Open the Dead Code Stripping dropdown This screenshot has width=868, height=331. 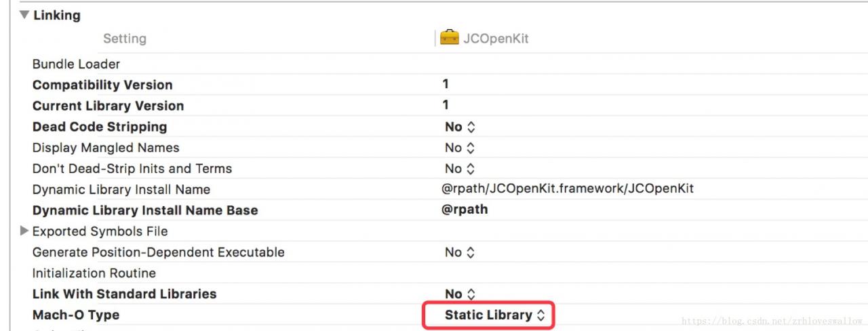click(460, 127)
